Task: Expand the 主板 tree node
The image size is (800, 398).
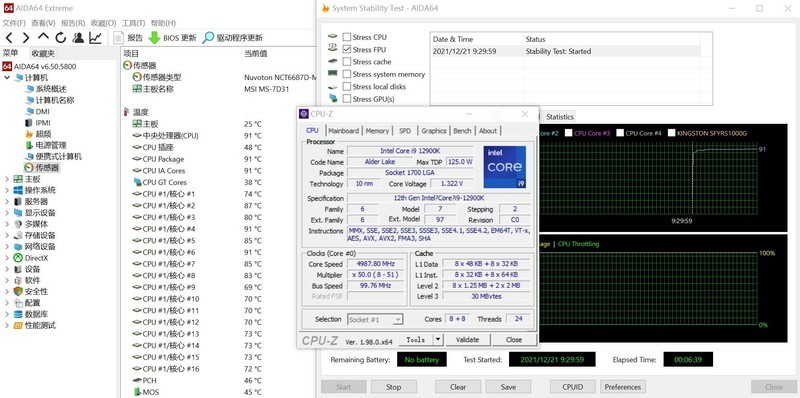Action: 7,179
